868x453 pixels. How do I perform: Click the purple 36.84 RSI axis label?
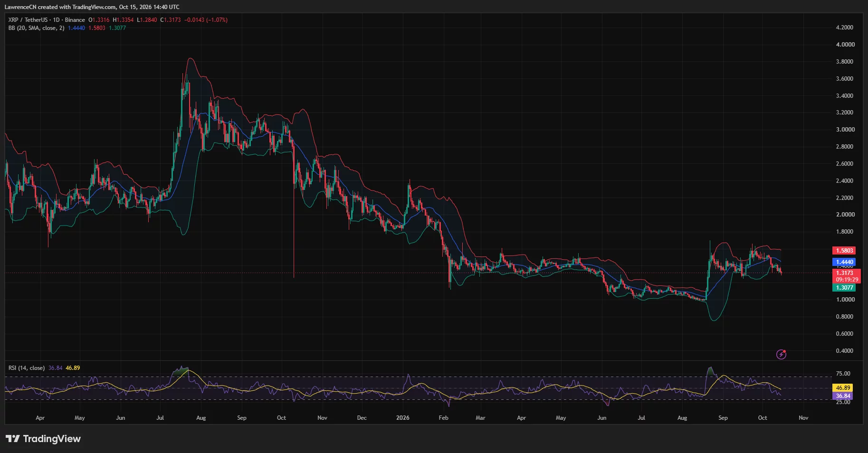(x=843, y=396)
